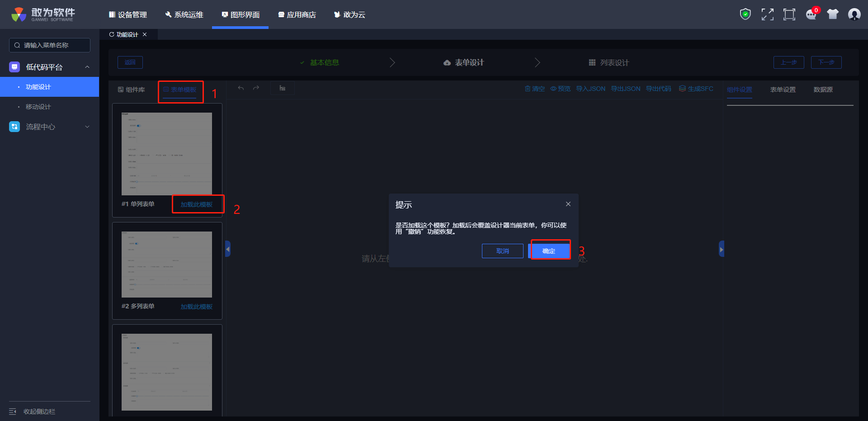Image resolution: width=868 pixels, height=421 pixels.
Task: Click 导入JSON in the designer toolbar
Action: click(591, 89)
